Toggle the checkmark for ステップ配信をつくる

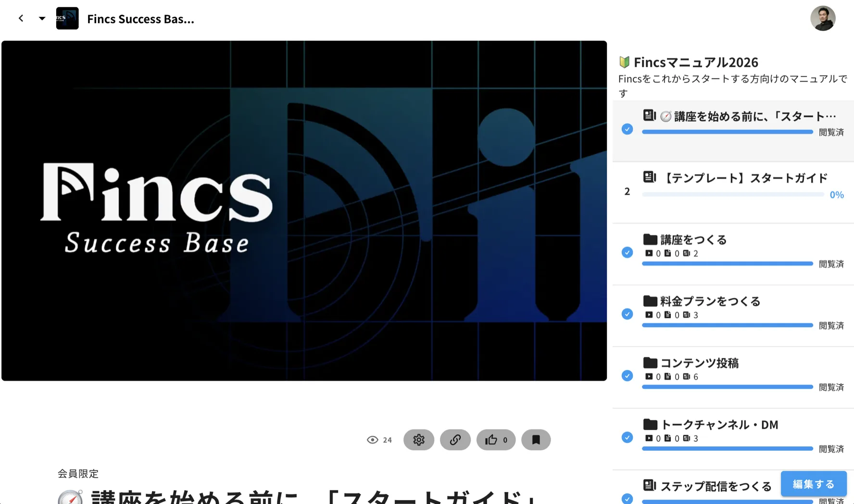pos(627,499)
